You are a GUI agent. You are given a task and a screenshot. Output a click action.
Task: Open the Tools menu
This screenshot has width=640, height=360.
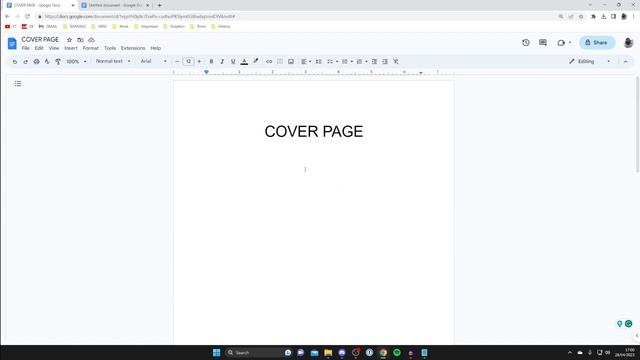[x=110, y=48]
